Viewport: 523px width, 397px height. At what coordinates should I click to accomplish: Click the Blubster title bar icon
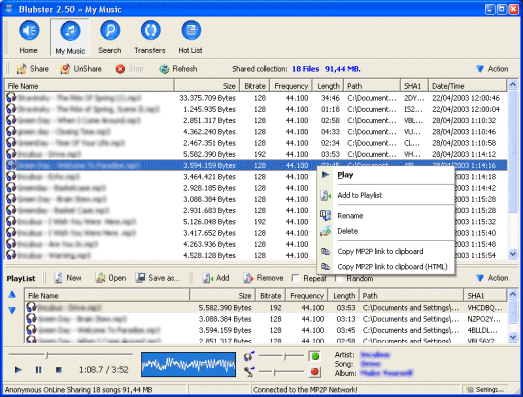[x=9, y=9]
